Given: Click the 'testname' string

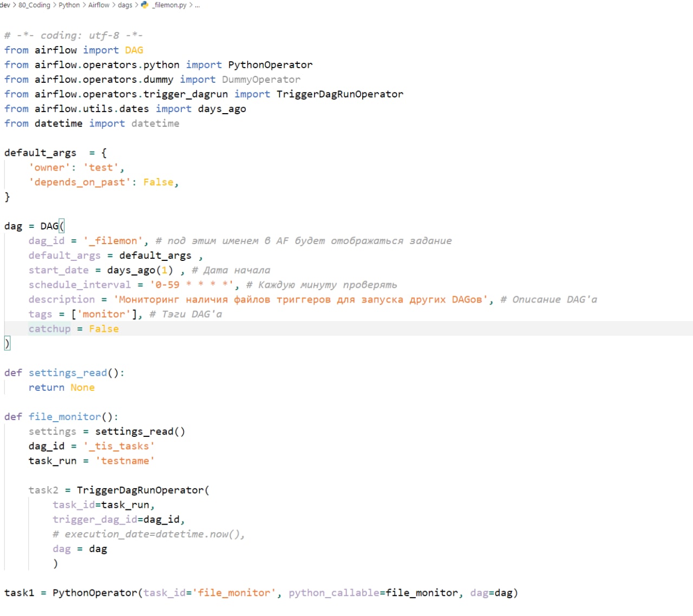Looking at the screenshot, I should pyautogui.click(x=125, y=460).
